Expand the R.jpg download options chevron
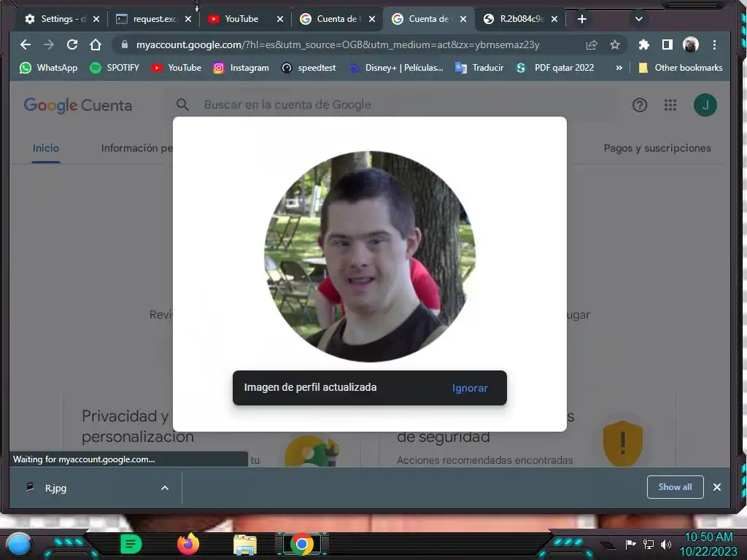Viewport: 747px width, 560px height. [165, 488]
